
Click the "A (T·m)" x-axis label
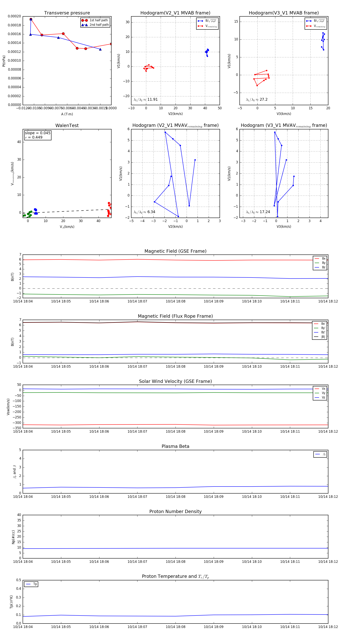pyautogui.click(x=67, y=114)
